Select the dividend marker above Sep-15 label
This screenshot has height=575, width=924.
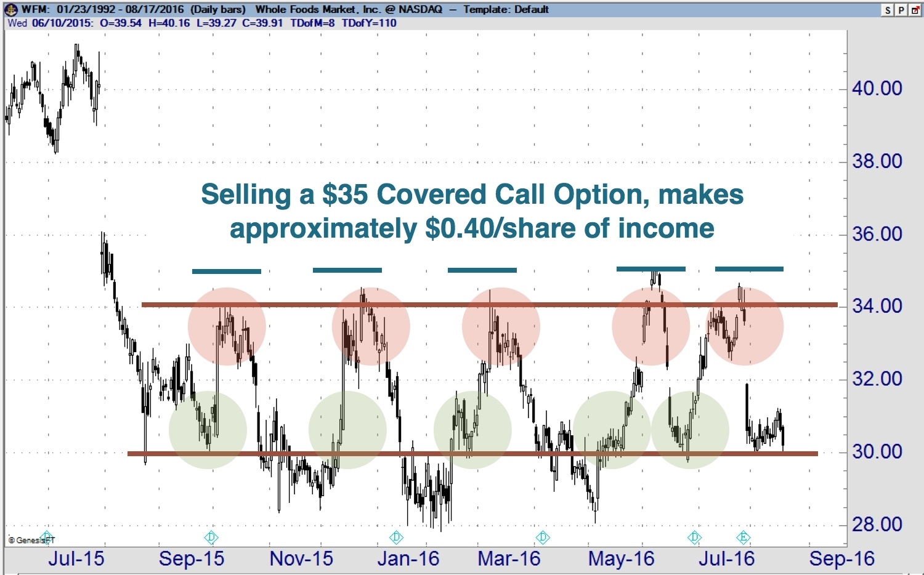(211, 537)
